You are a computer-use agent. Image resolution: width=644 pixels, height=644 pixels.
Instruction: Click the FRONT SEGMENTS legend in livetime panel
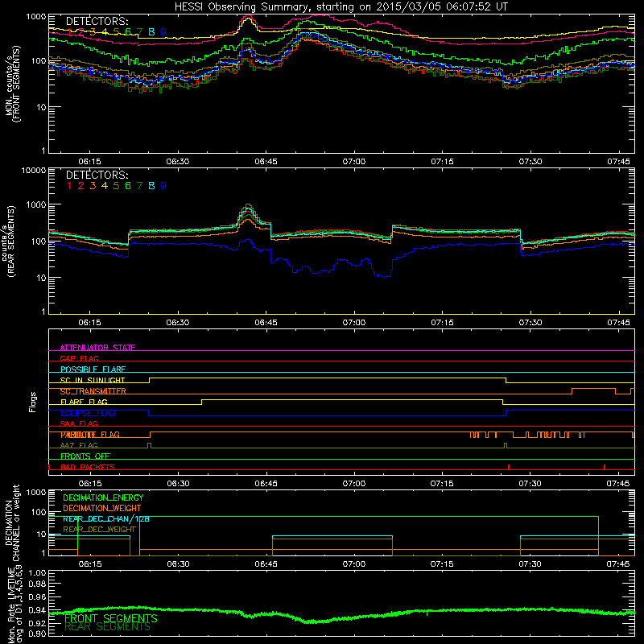tap(111, 618)
